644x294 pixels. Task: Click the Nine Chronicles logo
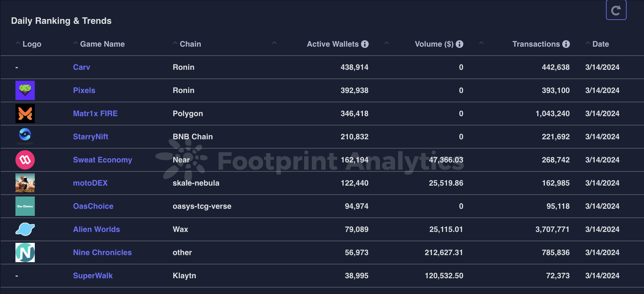click(25, 253)
